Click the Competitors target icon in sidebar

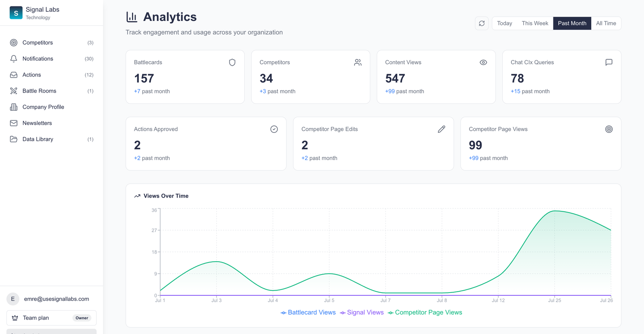(x=14, y=43)
